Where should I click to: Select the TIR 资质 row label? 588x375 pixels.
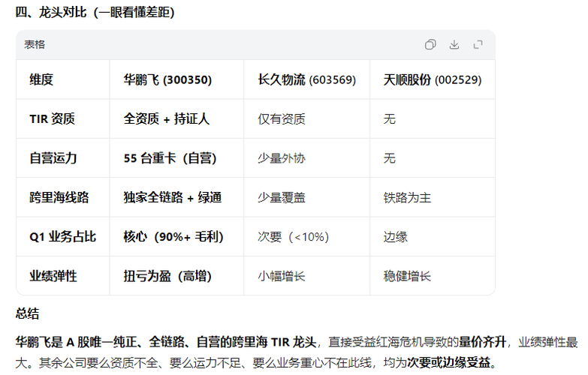coord(52,118)
